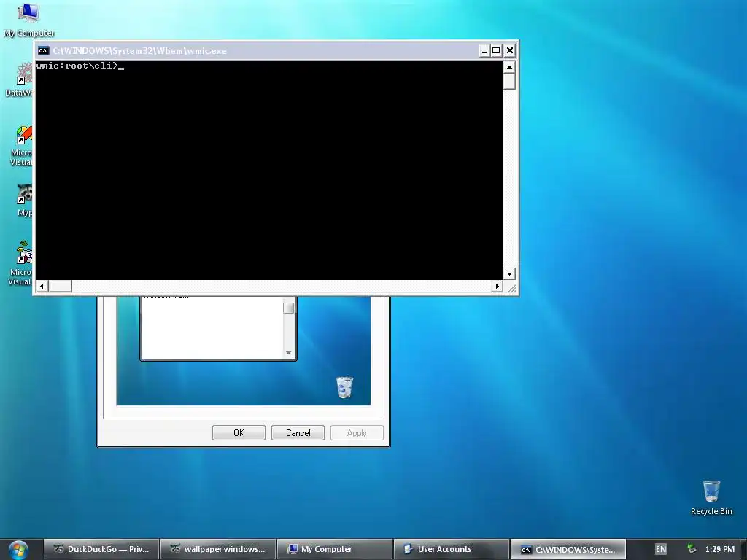The width and height of the screenshot is (747, 560).
Task: Click Recycle Bin in preview thumbnail
Action: [344, 387]
